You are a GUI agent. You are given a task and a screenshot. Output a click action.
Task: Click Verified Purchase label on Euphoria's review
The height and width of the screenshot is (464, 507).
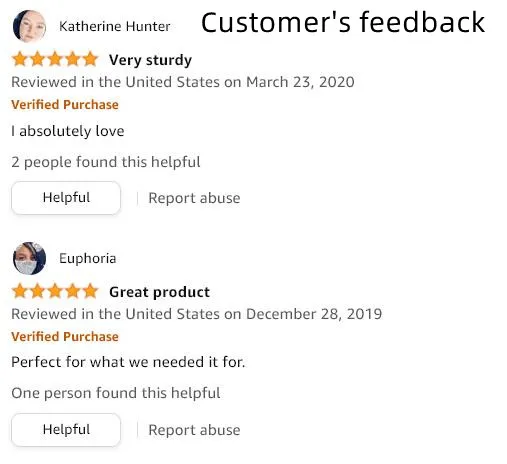click(x=65, y=337)
